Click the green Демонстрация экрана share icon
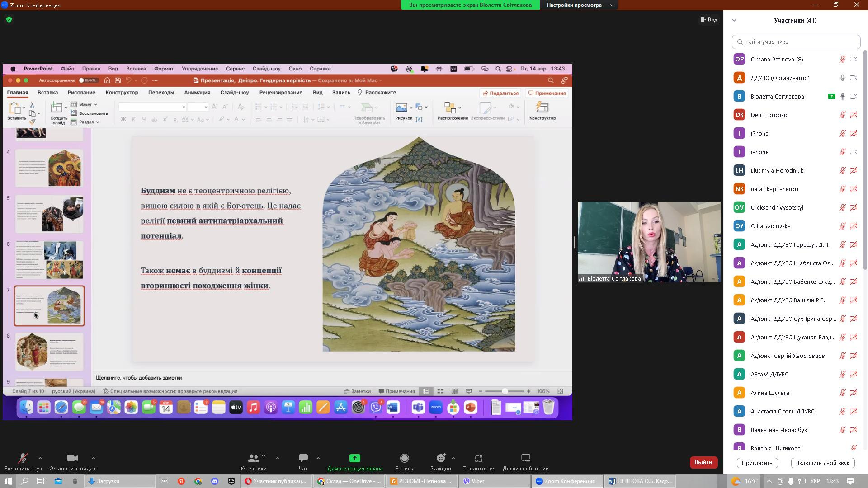The width and height of the screenshot is (868, 488). [355, 458]
